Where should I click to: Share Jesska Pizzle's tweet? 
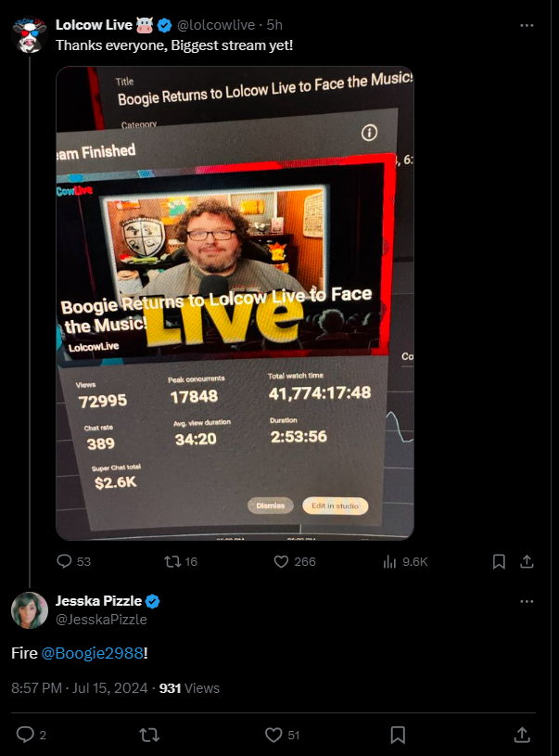(522, 735)
